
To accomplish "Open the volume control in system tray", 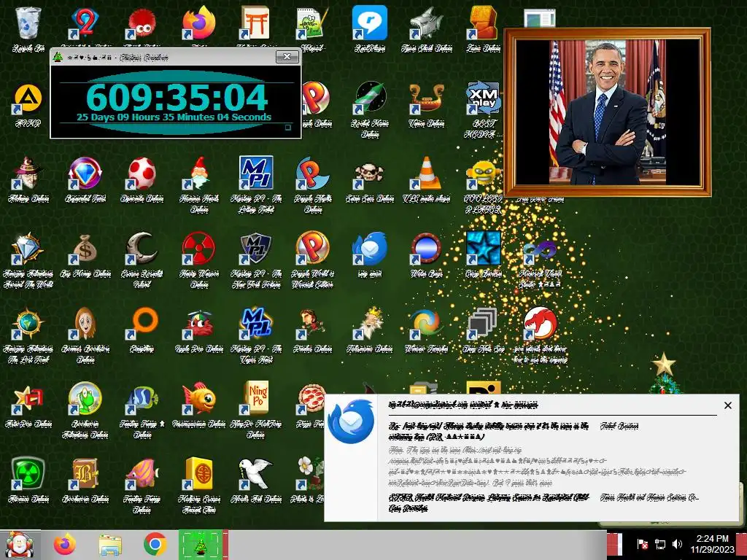I will click(677, 544).
